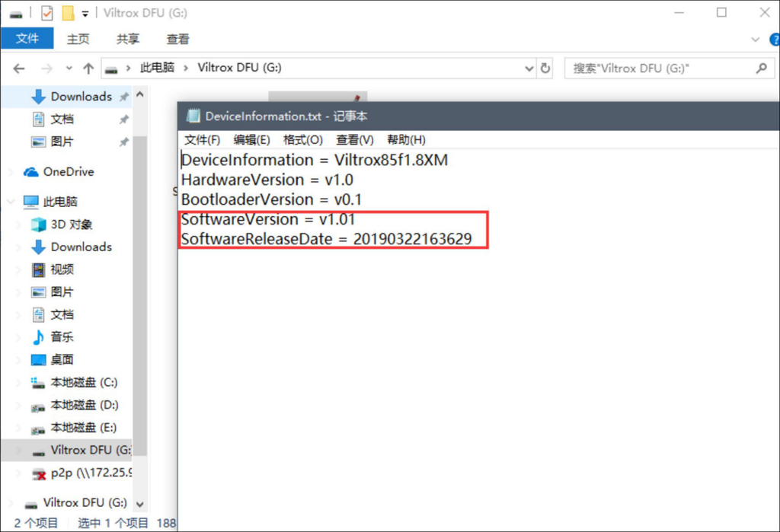Open the 编辑(E) menu in Notepad
The width and height of the screenshot is (780, 532).
point(251,140)
